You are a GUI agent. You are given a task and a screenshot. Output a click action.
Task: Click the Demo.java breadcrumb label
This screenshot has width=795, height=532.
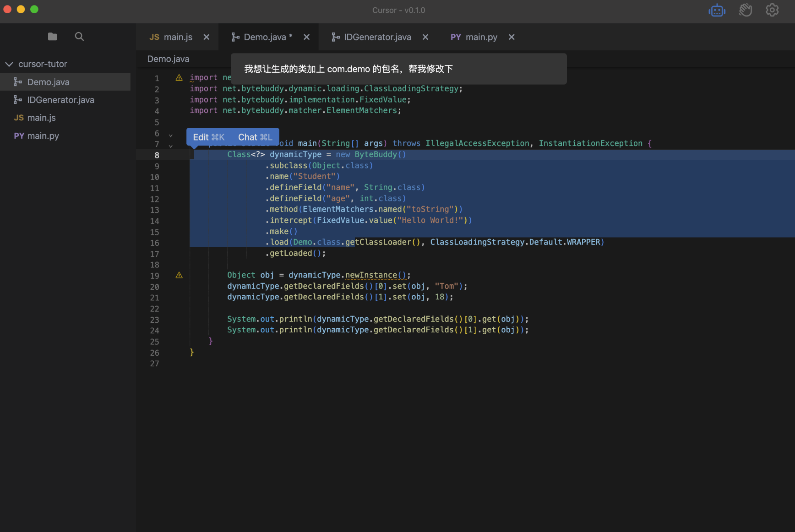pyautogui.click(x=168, y=59)
